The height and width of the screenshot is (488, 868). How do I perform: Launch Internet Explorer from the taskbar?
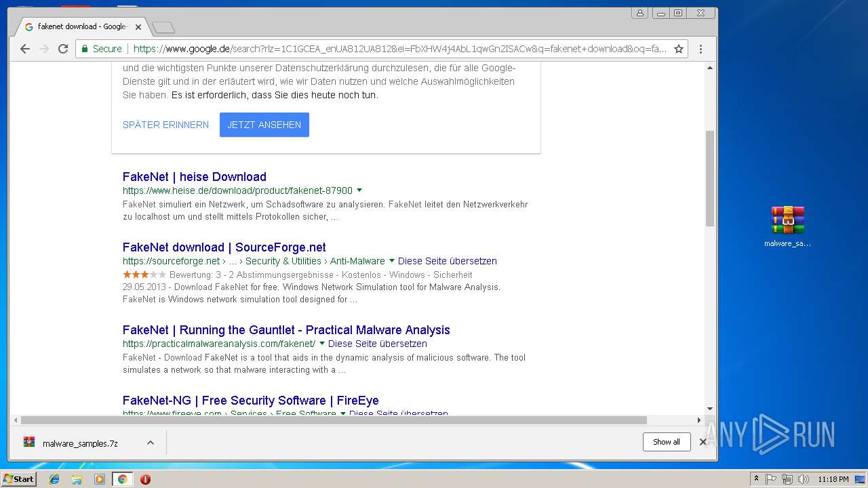click(x=54, y=479)
